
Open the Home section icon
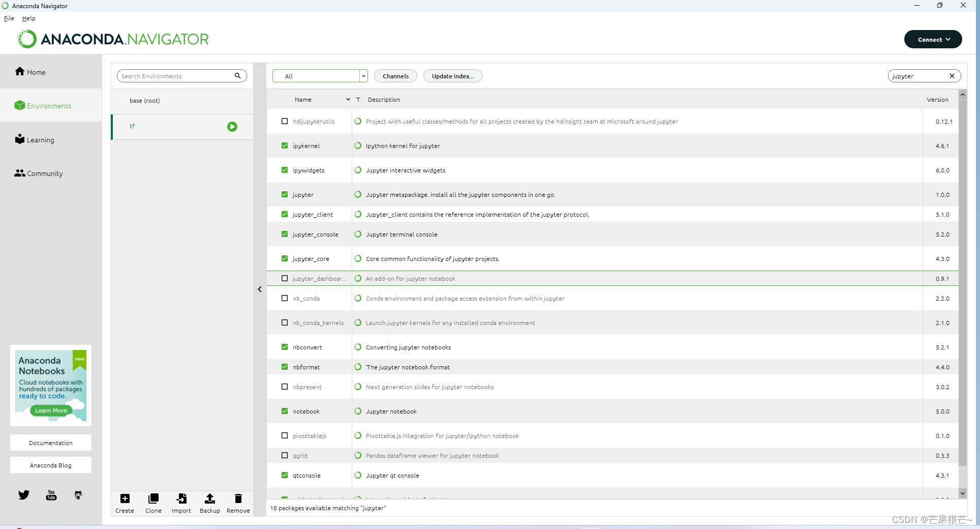click(x=20, y=72)
